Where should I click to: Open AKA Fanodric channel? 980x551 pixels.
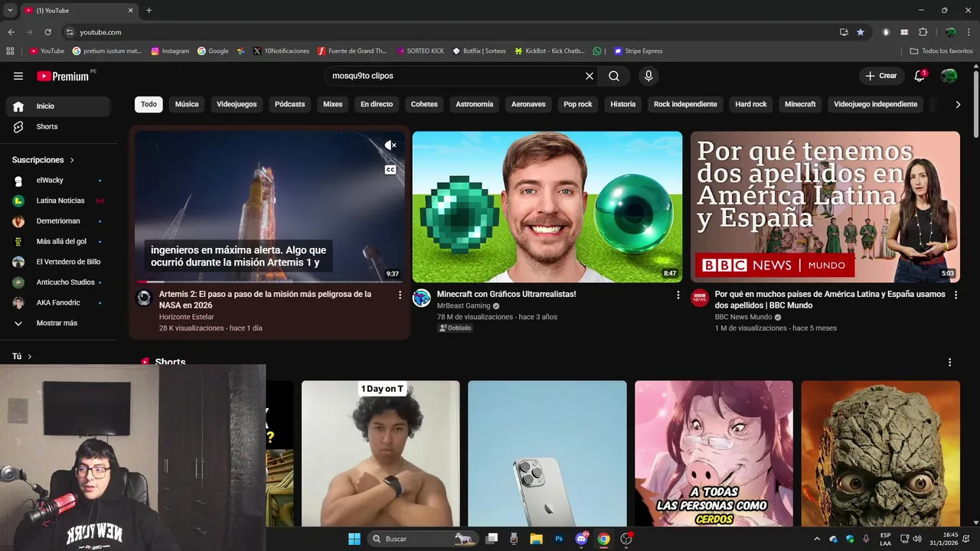click(58, 302)
